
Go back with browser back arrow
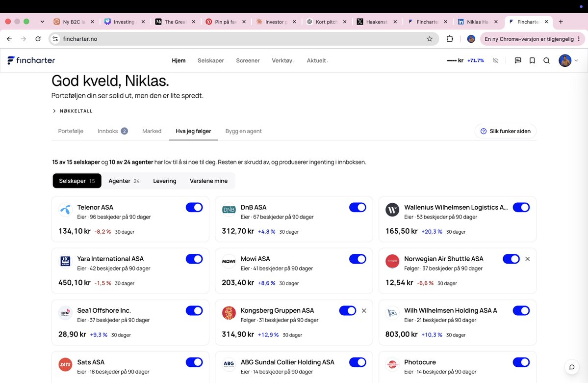click(9, 39)
